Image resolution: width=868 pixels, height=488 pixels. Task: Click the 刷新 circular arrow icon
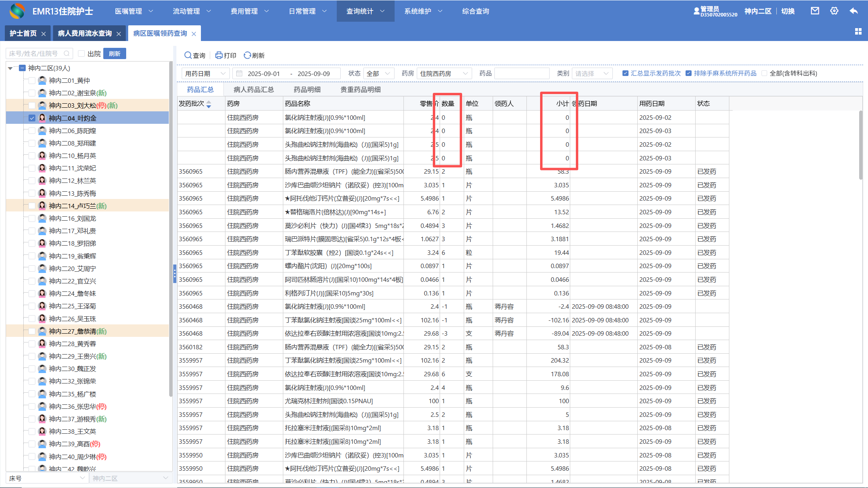(x=248, y=55)
